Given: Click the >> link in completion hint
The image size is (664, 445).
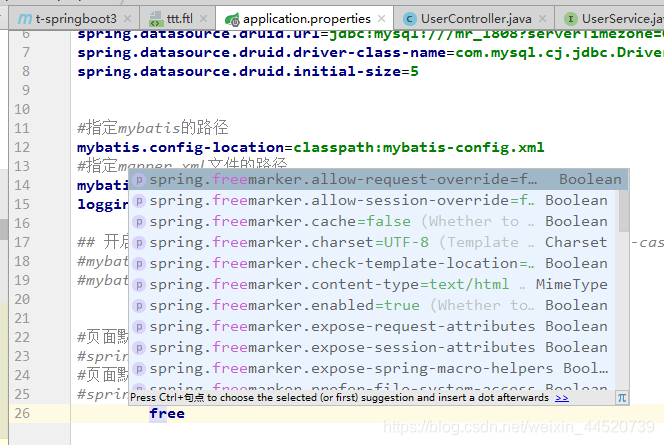Looking at the screenshot, I should tap(562, 398).
